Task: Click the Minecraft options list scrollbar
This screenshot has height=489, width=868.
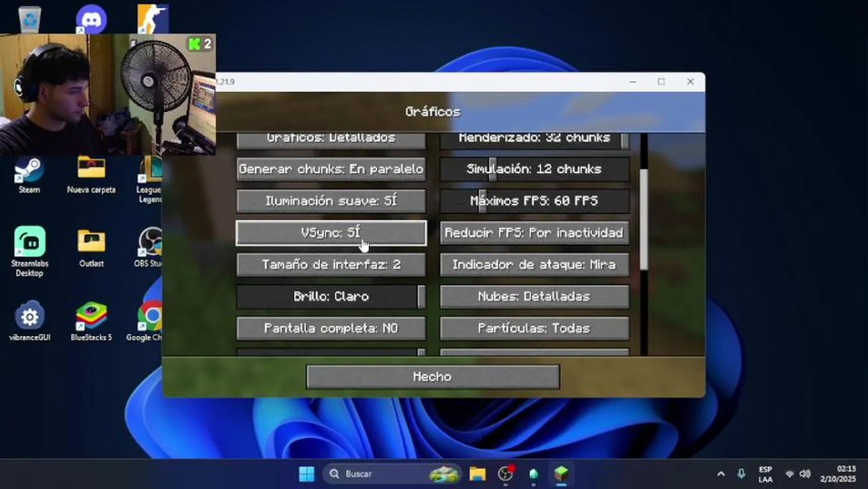Action: [x=644, y=219]
